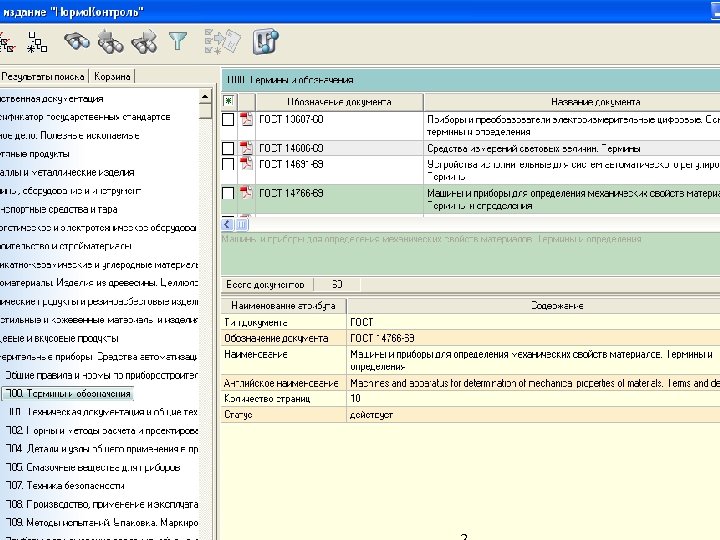Click the red tree toolbar icon
720x540 pixels.
(x=7, y=42)
